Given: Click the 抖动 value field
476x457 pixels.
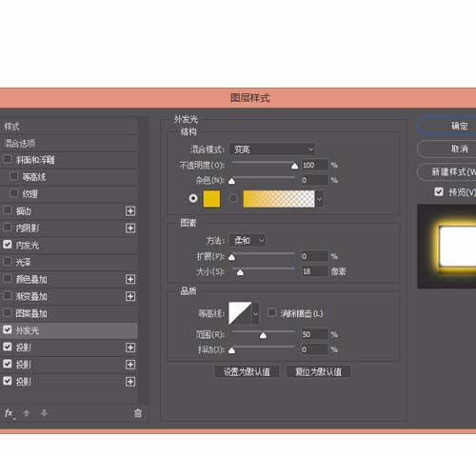Looking at the screenshot, I should pyautogui.click(x=314, y=349).
